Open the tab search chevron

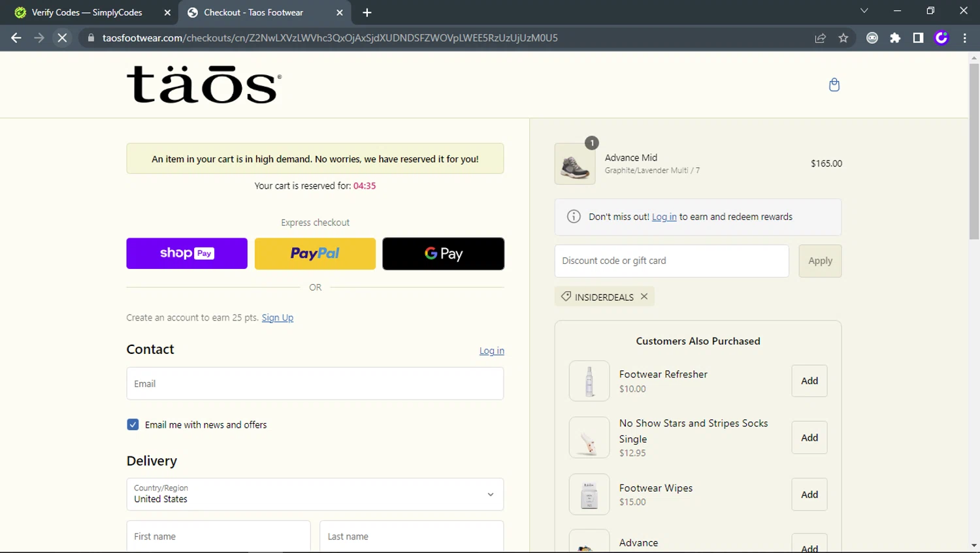(864, 10)
